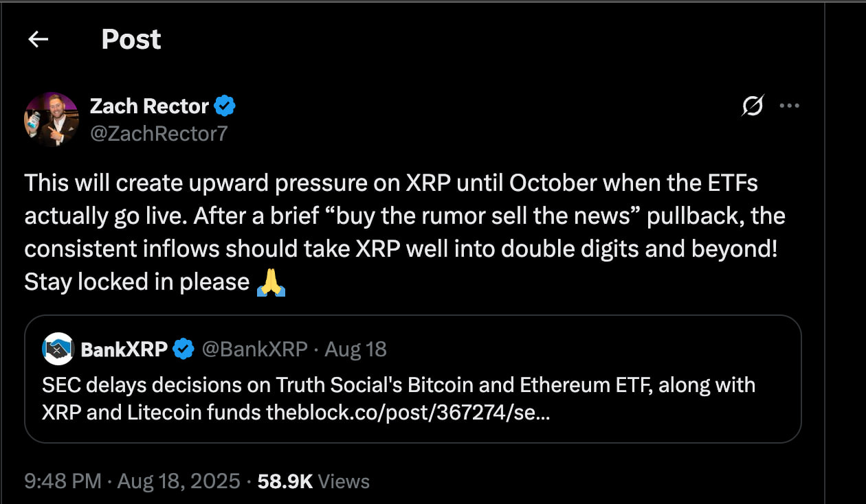
Task: Open Zach Rector display name link
Action: (x=149, y=106)
